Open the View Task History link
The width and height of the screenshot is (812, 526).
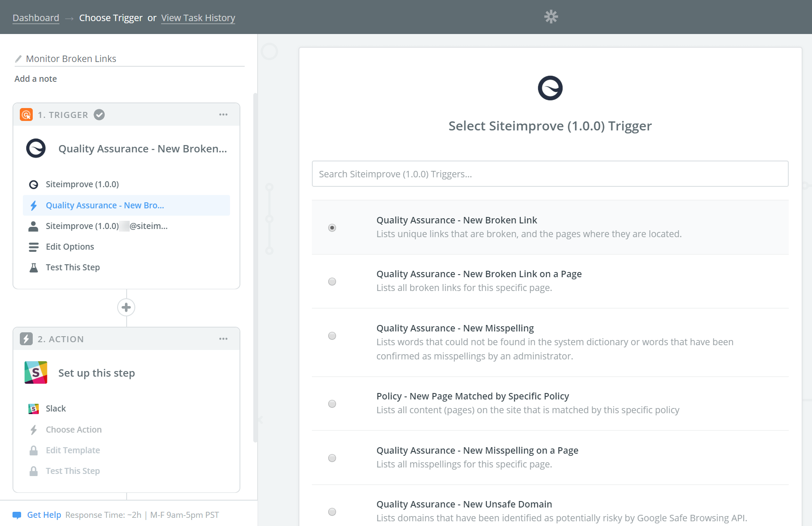(x=198, y=18)
